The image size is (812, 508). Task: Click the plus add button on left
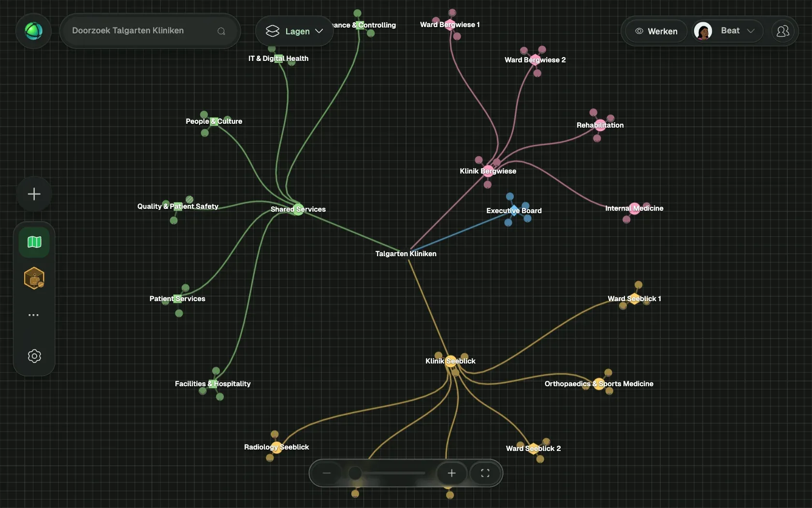click(x=34, y=194)
